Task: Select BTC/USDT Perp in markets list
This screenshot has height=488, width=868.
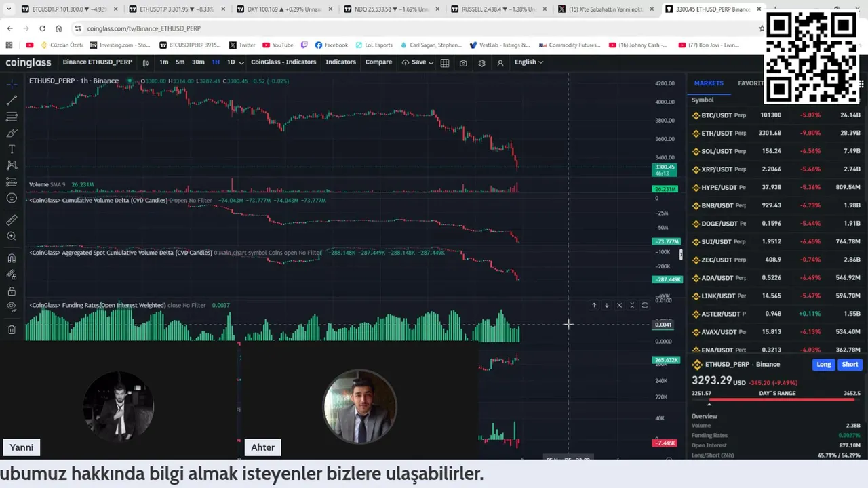Action: (x=776, y=115)
